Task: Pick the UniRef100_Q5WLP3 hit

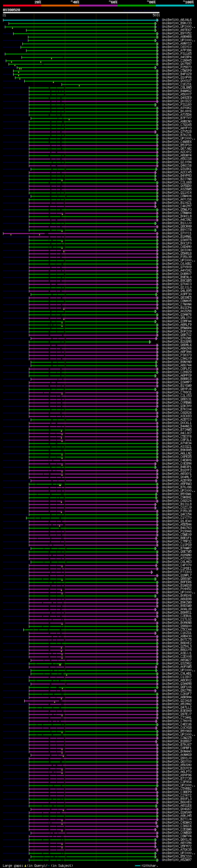Action: coord(177,209)
